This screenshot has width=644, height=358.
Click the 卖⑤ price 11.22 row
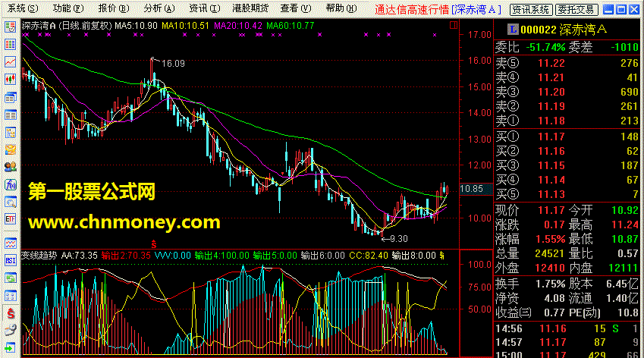click(567, 63)
